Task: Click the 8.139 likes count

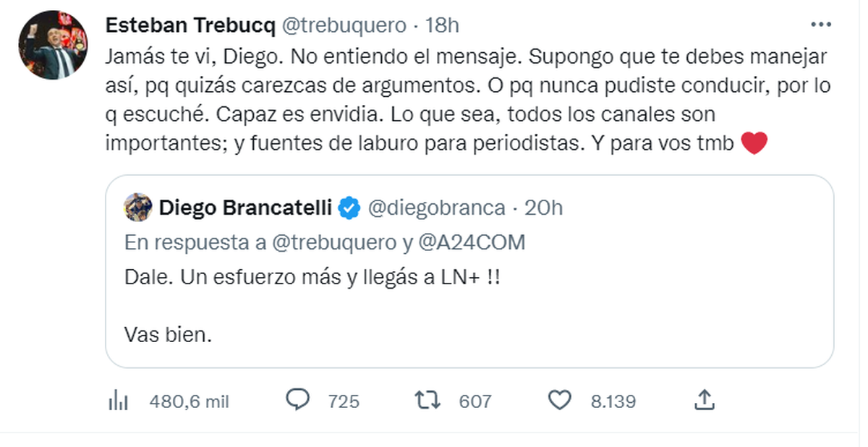Action: pyautogui.click(x=613, y=401)
